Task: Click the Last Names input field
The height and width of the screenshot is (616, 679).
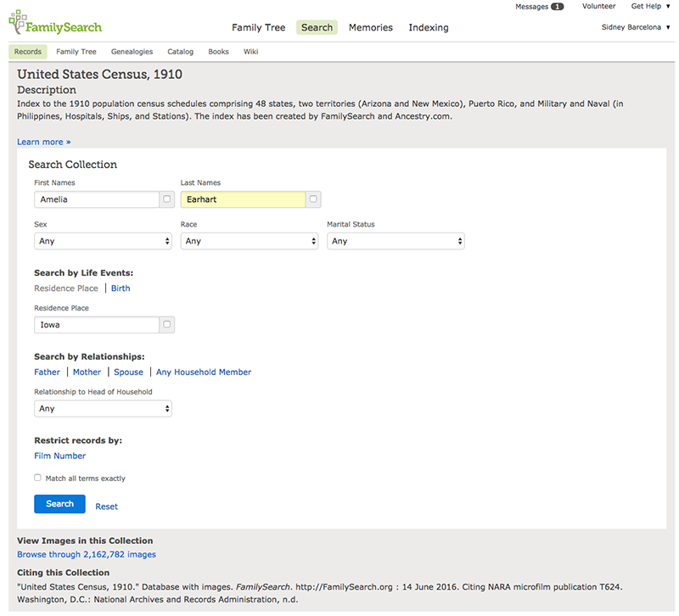Action: (x=243, y=199)
